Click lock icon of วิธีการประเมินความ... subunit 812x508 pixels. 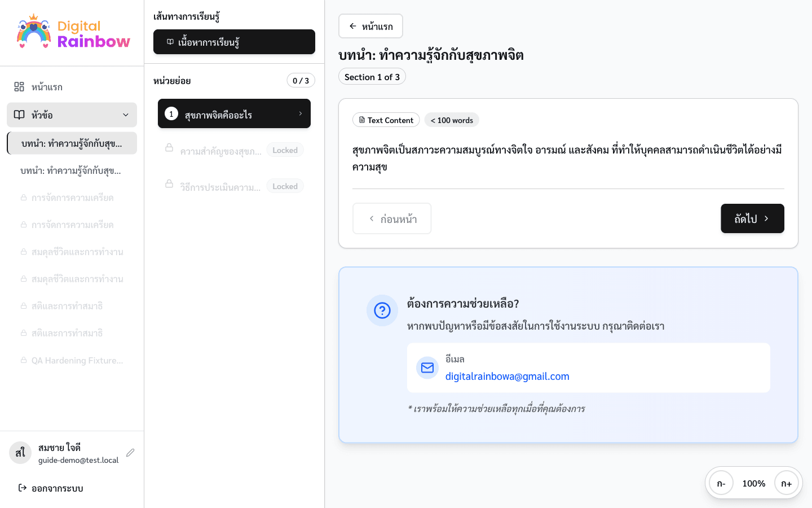[169, 184]
